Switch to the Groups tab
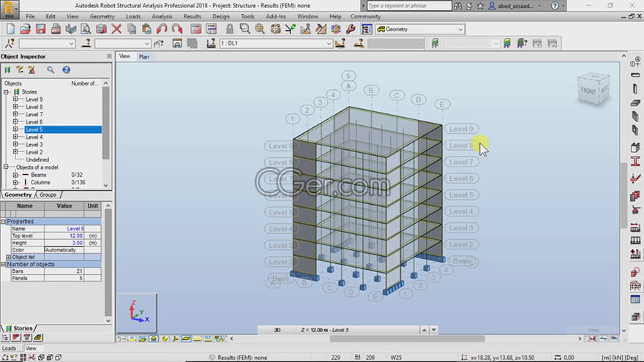This screenshot has height=362, width=644. [48, 195]
